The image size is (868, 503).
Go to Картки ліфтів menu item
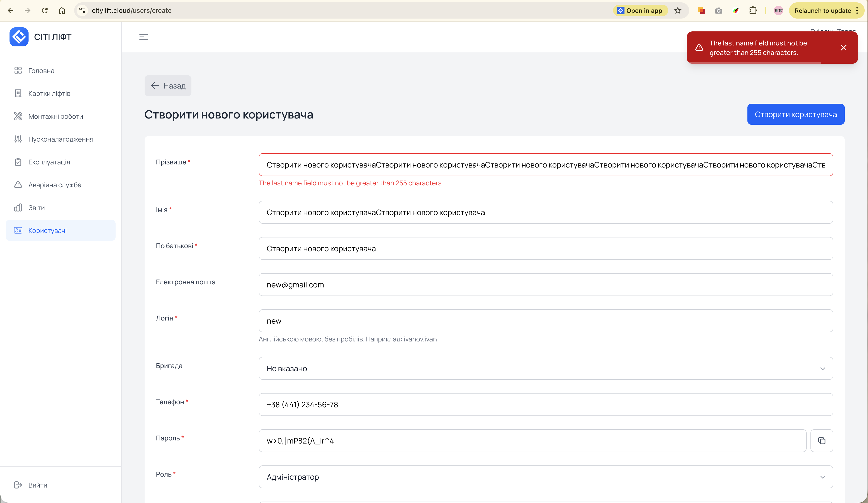coord(49,93)
